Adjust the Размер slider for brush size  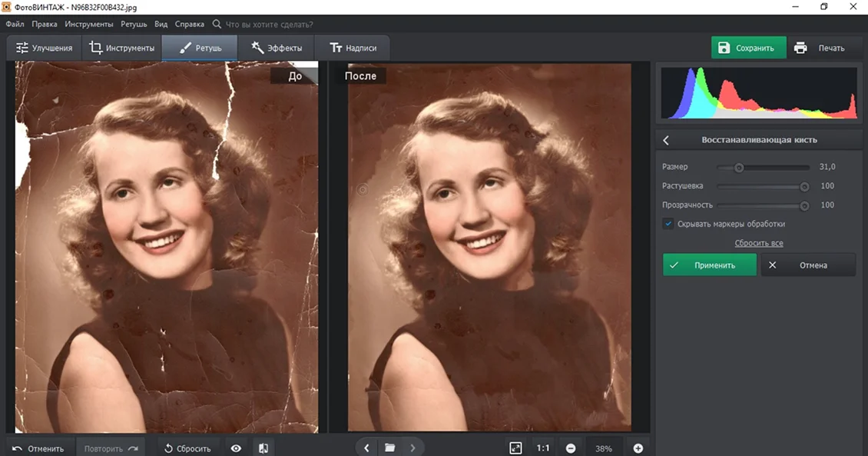coord(740,167)
